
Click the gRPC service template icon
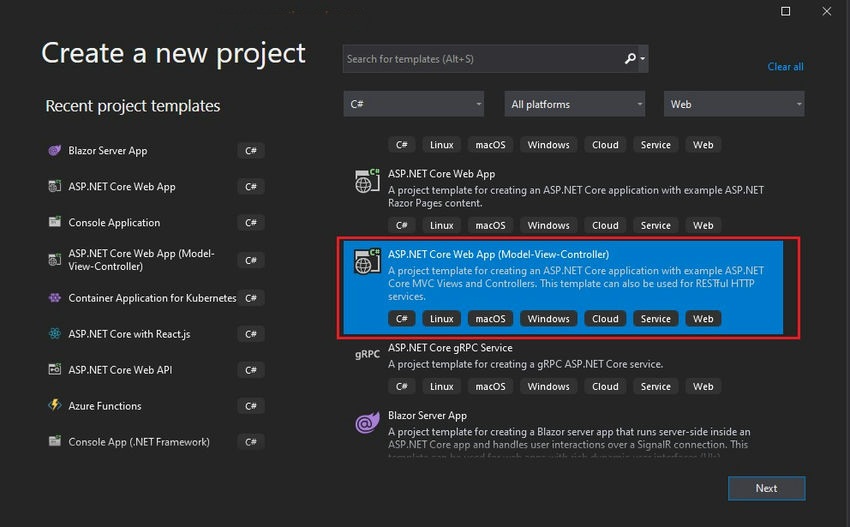coord(367,354)
